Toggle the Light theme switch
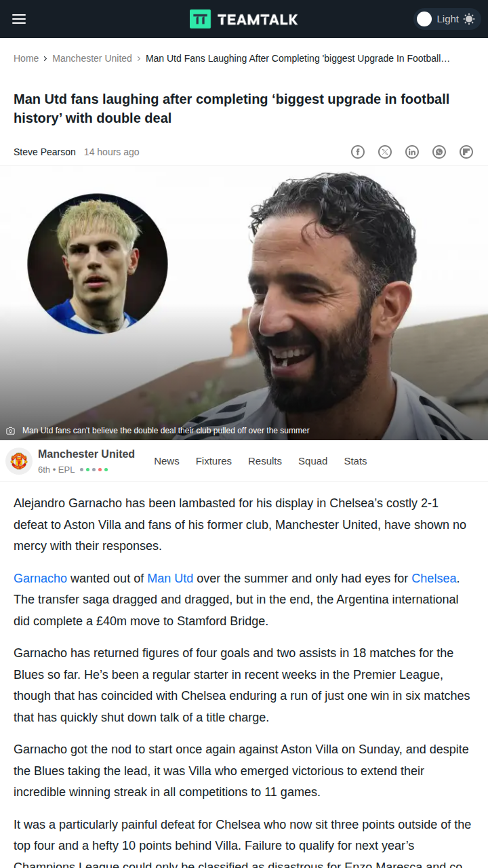488x868 pixels. click(447, 19)
